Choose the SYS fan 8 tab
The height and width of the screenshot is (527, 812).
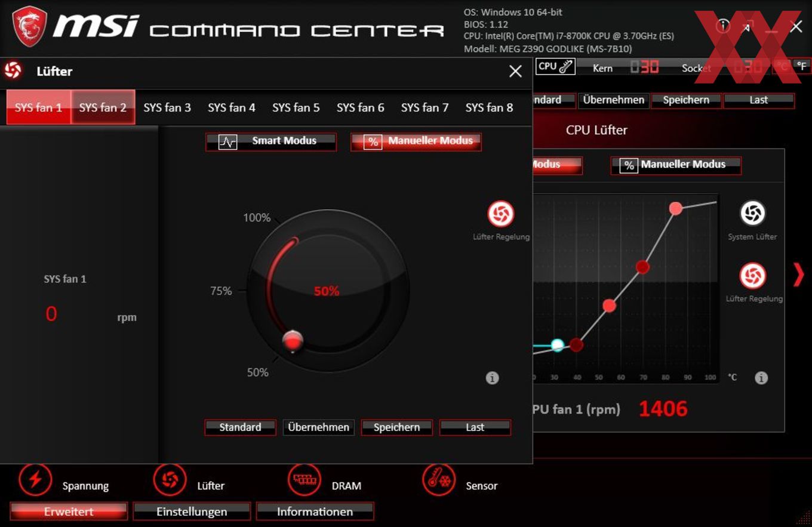tap(490, 107)
